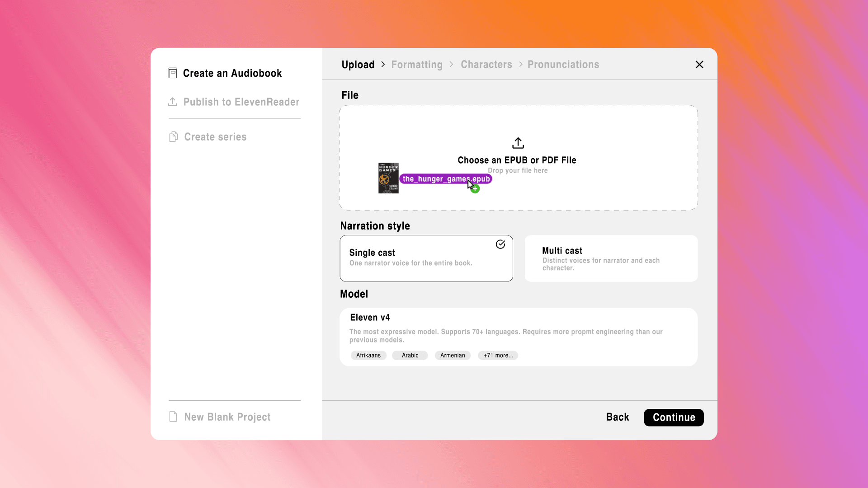Close the dialog with the X icon
This screenshot has width=868, height=488.
(x=699, y=65)
